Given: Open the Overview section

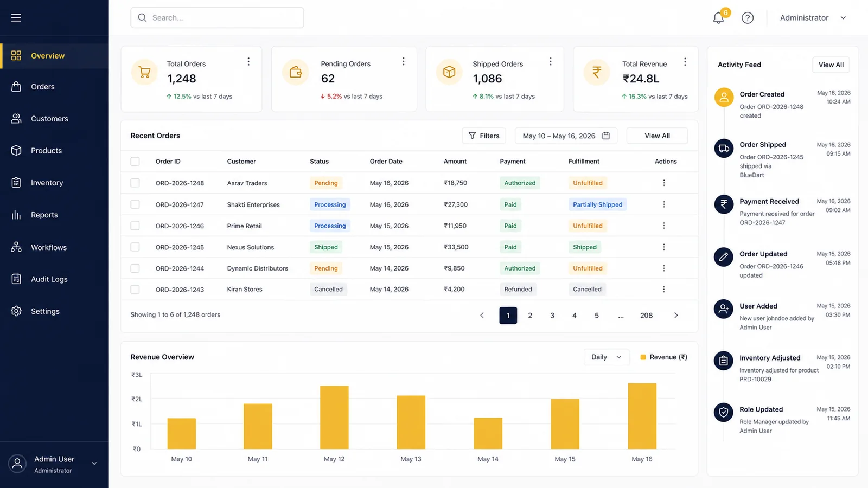Looking at the screenshot, I should tap(54, 56).
